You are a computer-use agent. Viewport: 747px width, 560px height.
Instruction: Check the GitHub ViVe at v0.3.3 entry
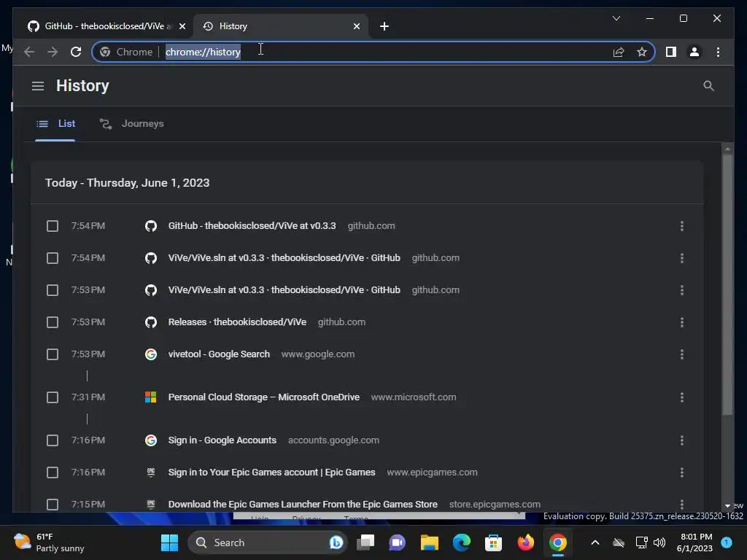(x=53, y=226)
